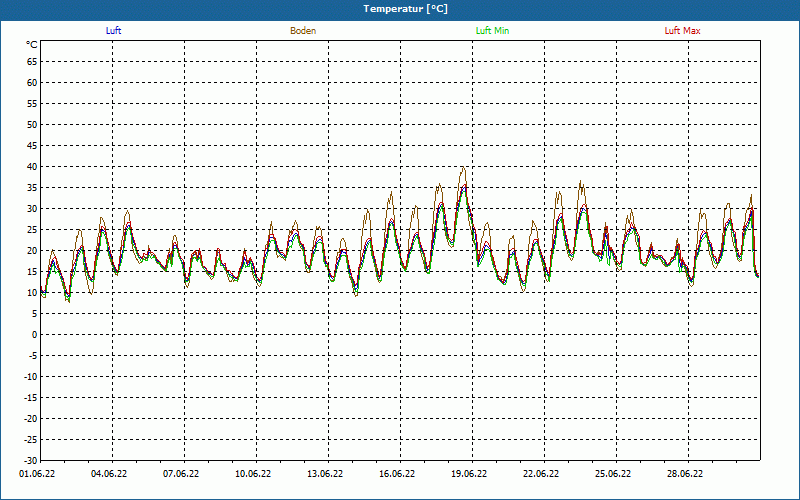
Task: Select the date label 28.06.22
Action: click(685, 474)
